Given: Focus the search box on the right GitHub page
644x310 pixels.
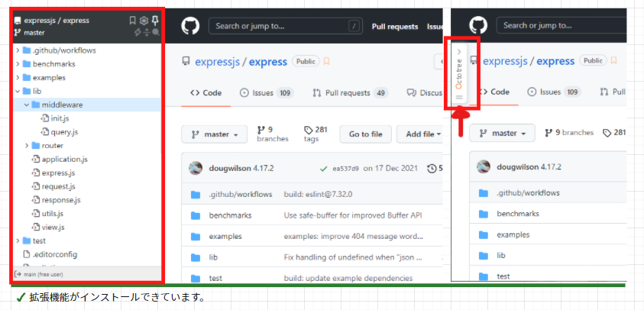Looking at the screenshot, I should point(561,25).
